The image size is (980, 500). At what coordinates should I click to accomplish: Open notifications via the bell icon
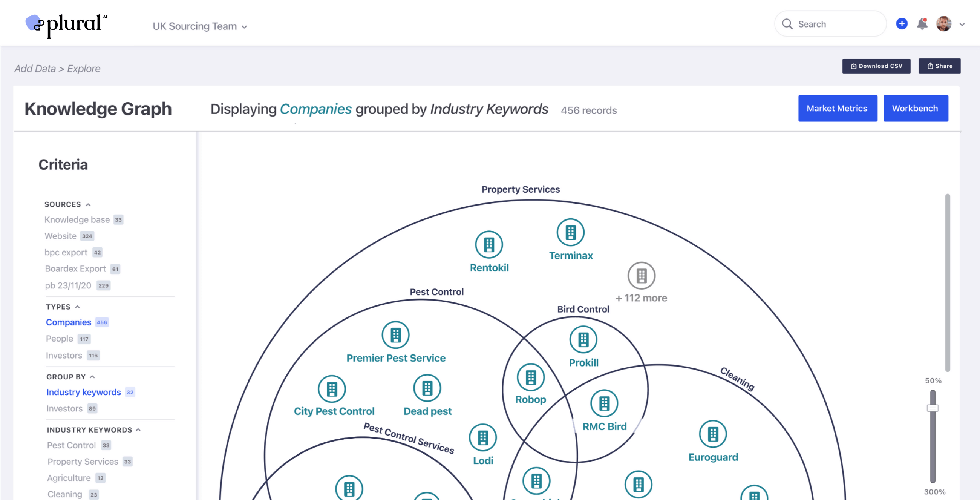[922, 24]
